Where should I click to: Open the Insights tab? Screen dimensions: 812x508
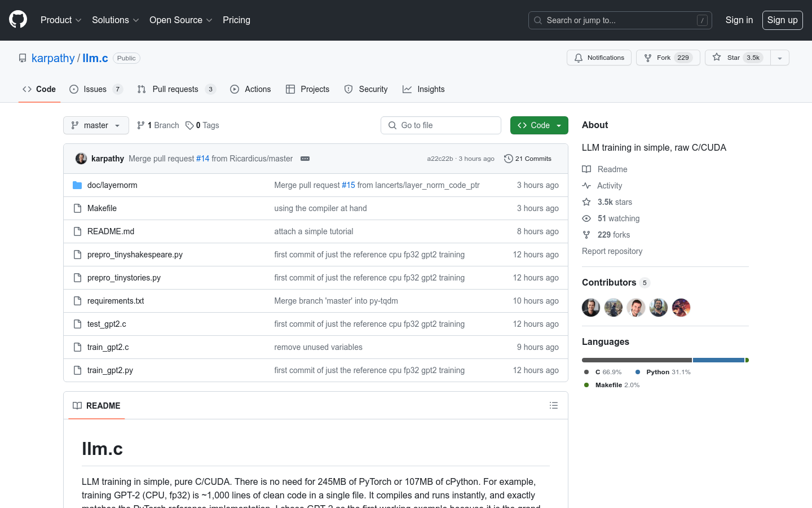click(423, 89)
